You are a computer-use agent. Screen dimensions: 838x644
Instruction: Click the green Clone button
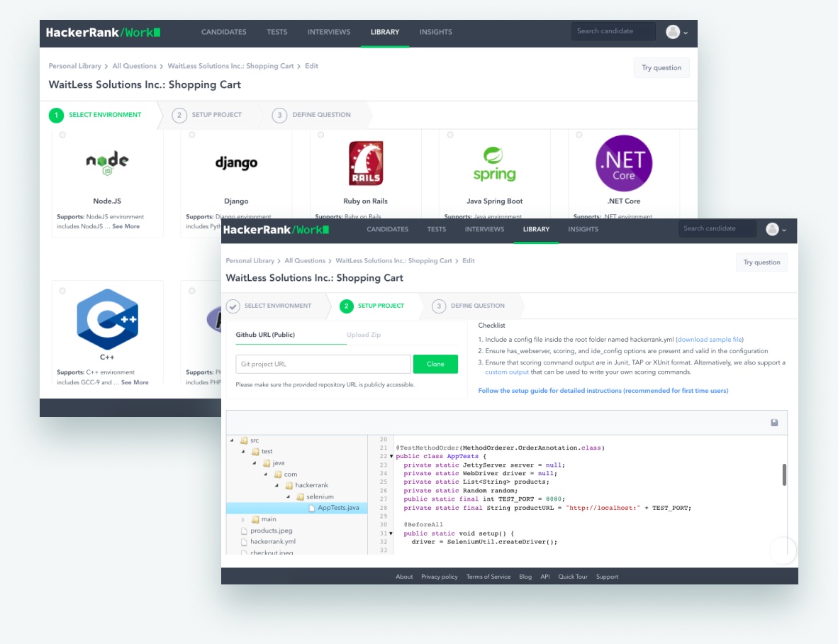435,364
